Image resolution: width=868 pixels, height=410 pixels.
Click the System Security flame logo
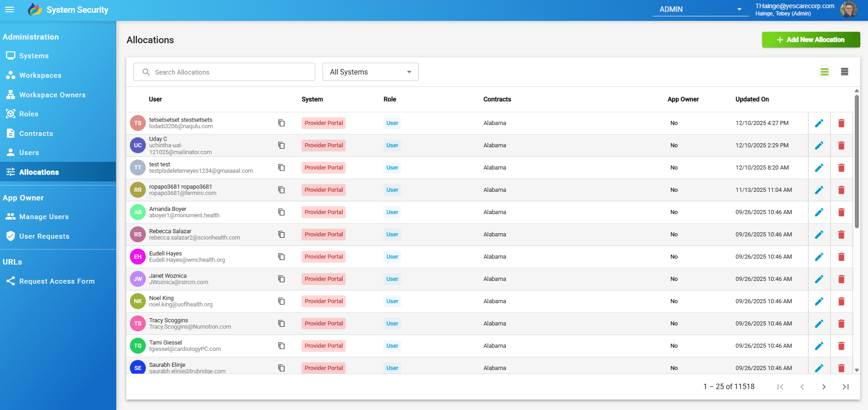point(35,10)
